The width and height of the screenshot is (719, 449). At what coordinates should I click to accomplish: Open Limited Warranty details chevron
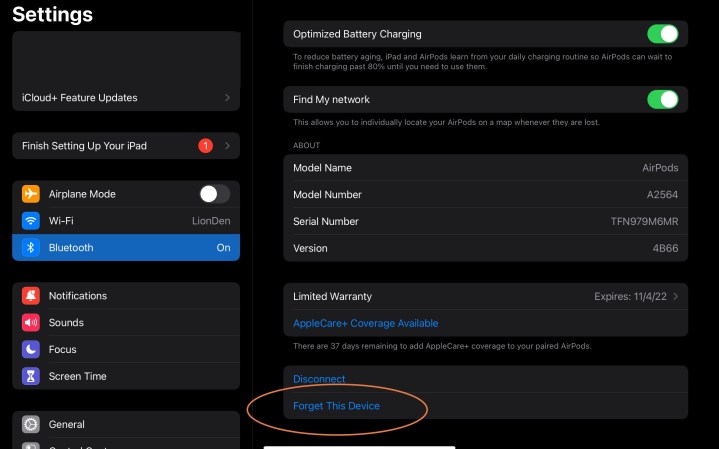click(x=675, y=296)
